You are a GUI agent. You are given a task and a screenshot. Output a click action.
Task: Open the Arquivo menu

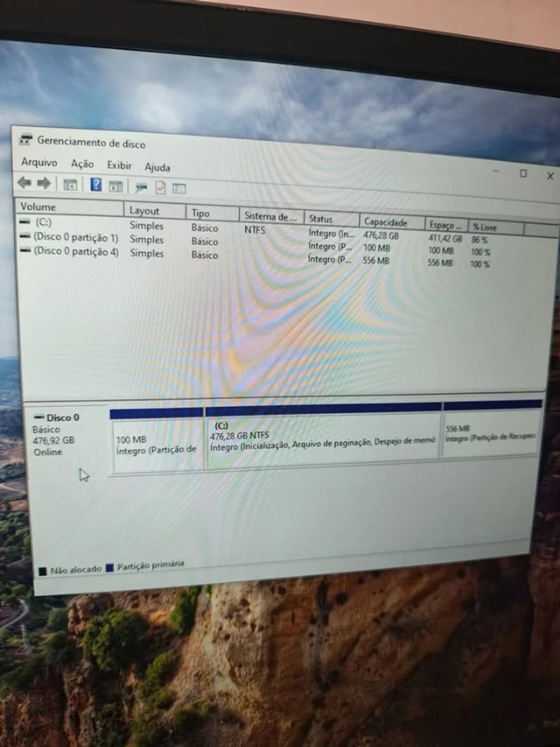pos(39,162)
